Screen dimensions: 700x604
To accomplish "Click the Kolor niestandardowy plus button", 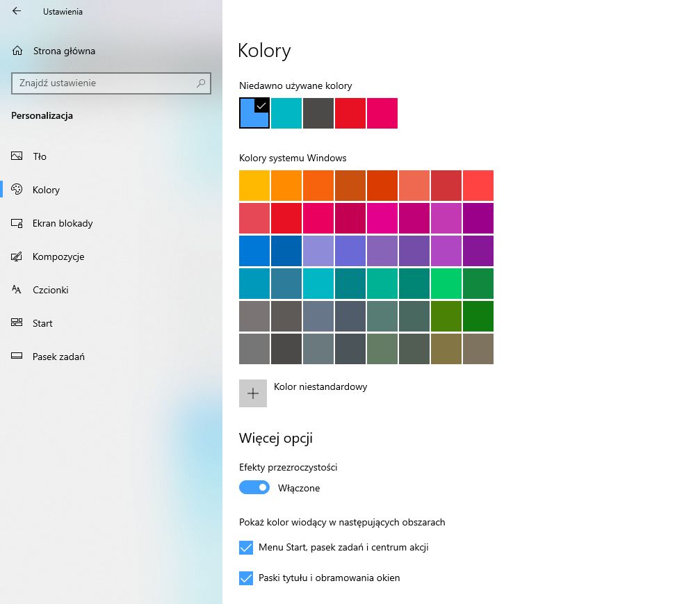I will coord(253,393).
